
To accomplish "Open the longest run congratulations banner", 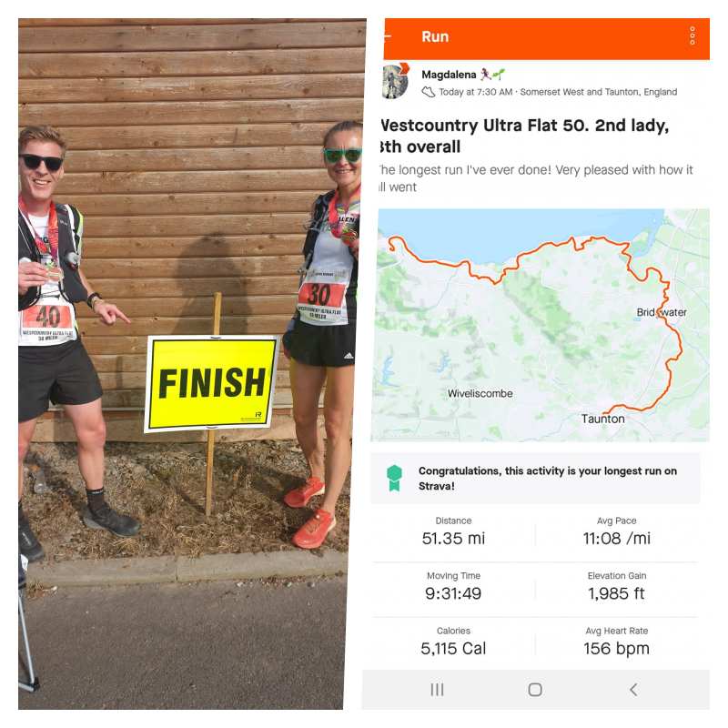I will coord(535,478).
